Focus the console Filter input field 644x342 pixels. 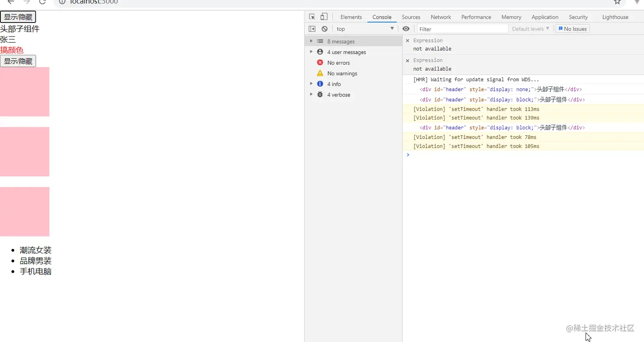463,29
